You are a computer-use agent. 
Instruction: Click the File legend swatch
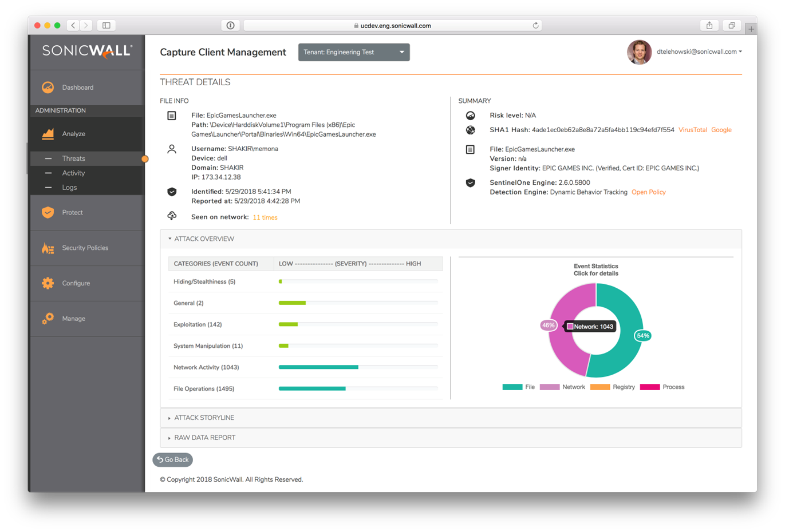click(512, 387)
